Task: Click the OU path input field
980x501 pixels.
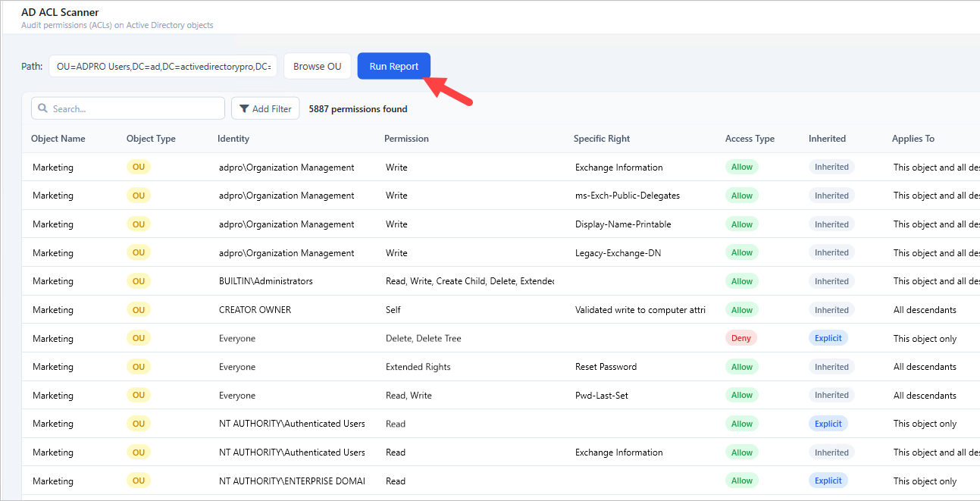Action: (163, 66)
